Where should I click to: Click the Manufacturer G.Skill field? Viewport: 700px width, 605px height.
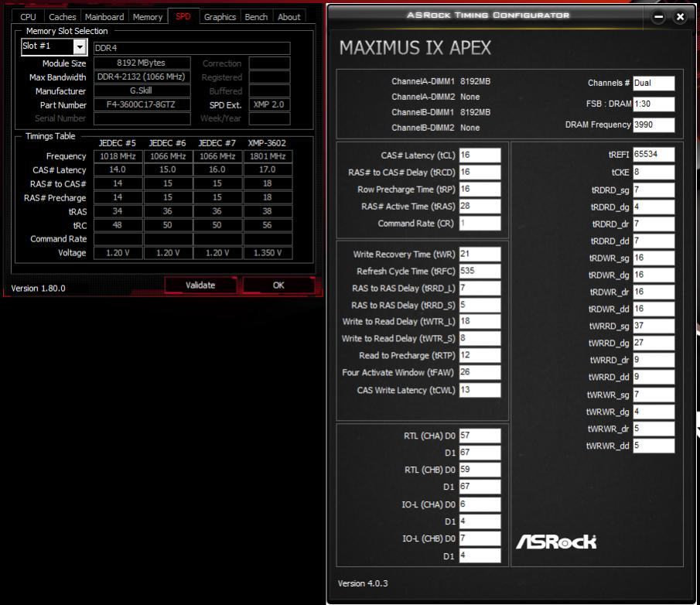click(142, 91)
